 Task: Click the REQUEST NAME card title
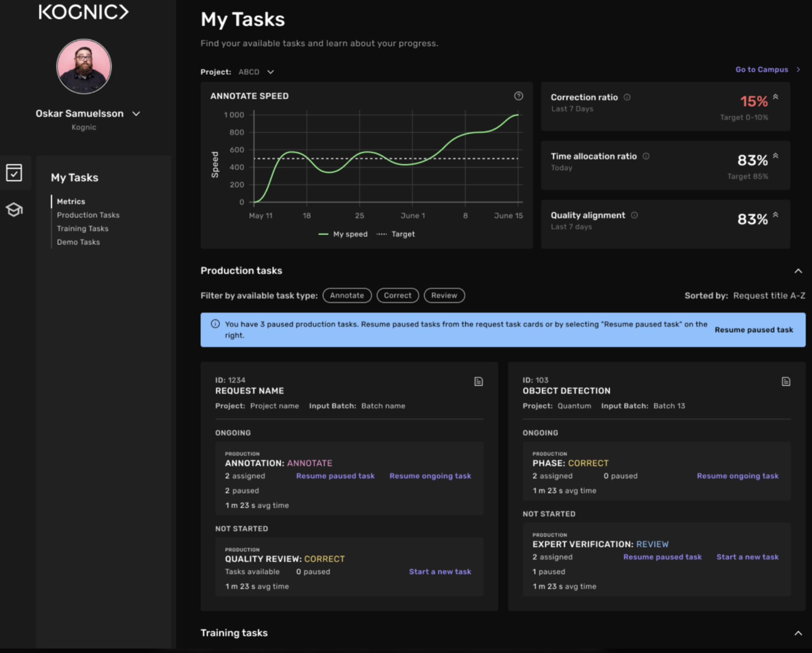click(250, 391)
